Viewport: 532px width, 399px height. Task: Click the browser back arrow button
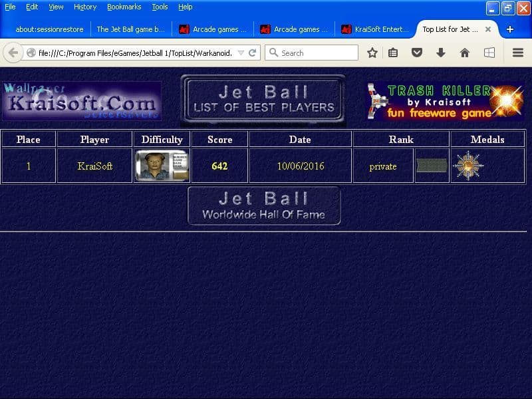tap(13, 53)
